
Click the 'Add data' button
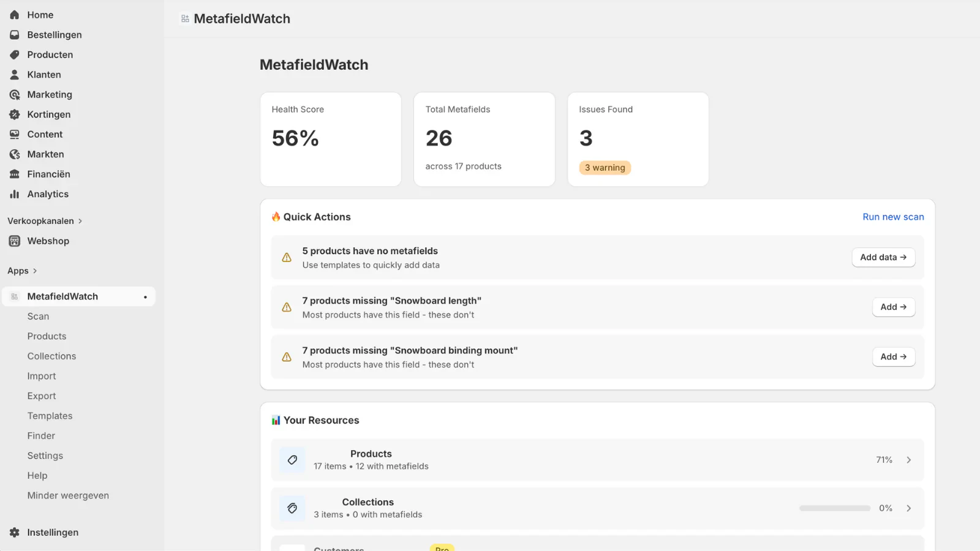tap(883, 257)
